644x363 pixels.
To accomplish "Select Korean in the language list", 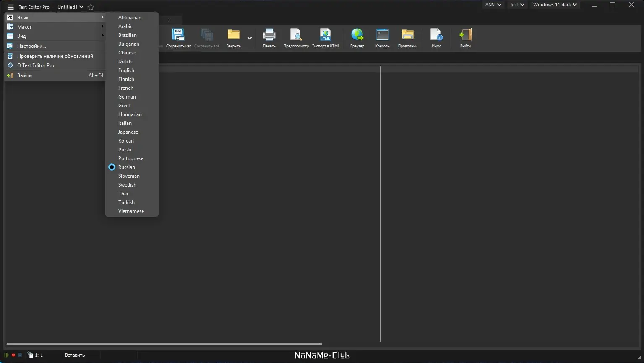I will [132, 141].
